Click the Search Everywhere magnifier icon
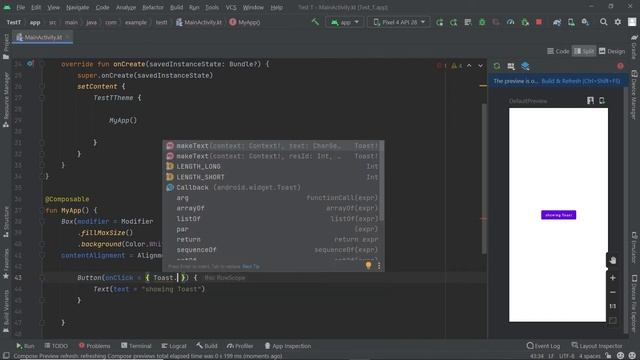640x360 pixels. (x=603, y=22)
